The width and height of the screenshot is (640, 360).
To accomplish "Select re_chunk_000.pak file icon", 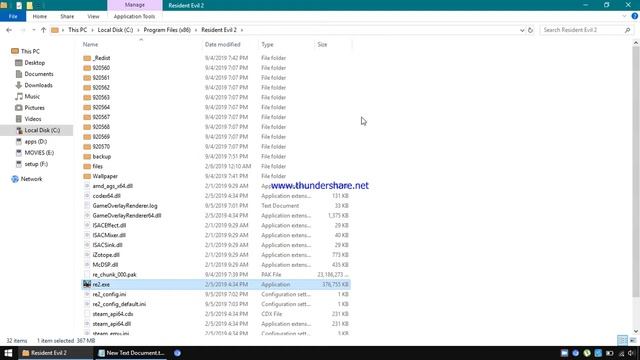I will point(87,274).
